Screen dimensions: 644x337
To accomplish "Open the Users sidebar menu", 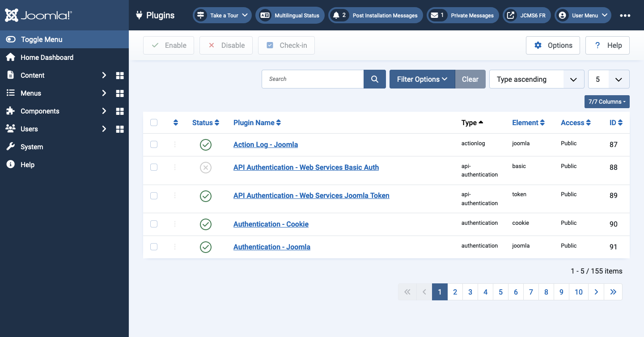I will coord(29,129).
